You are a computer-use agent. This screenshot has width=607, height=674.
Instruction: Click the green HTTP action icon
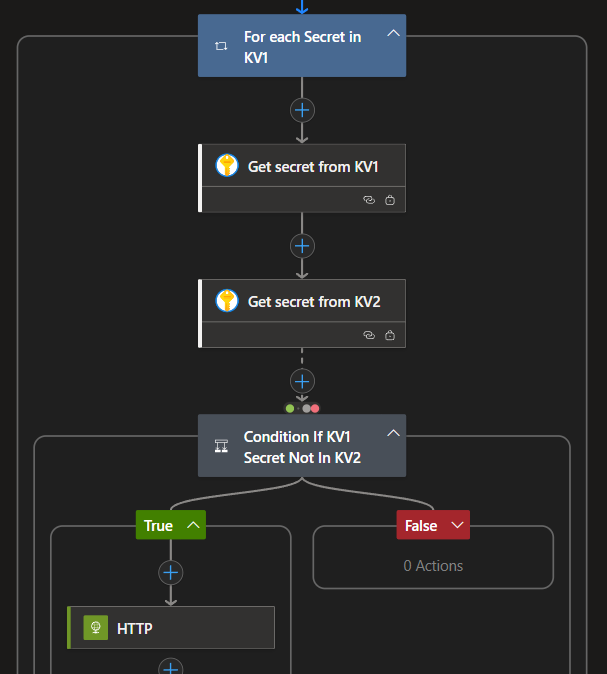(x=96, y=628)
